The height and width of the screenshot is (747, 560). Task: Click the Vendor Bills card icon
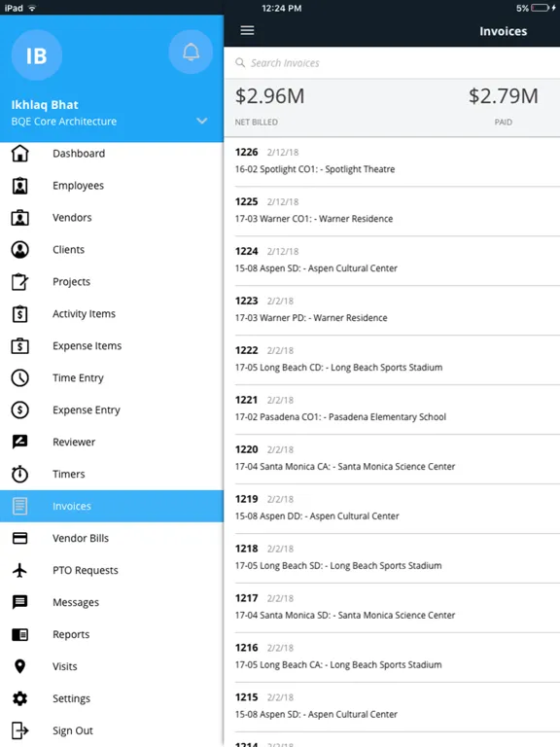click(x=20, y=538)
